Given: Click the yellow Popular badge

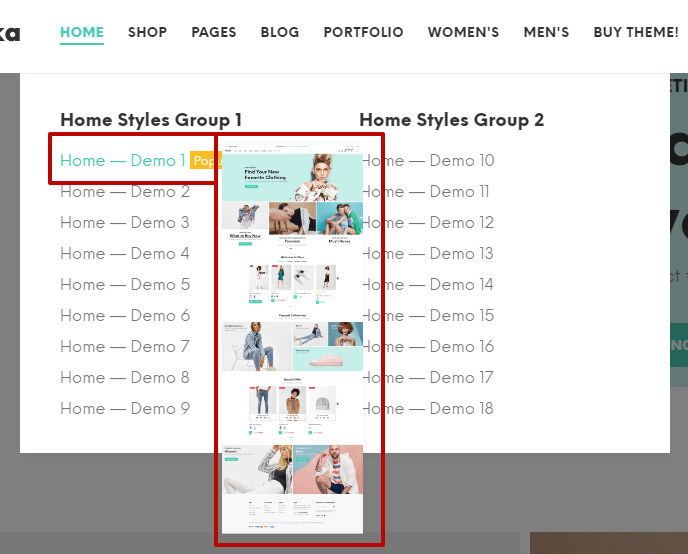Looking at the screenshot, I should coord(204,161).
